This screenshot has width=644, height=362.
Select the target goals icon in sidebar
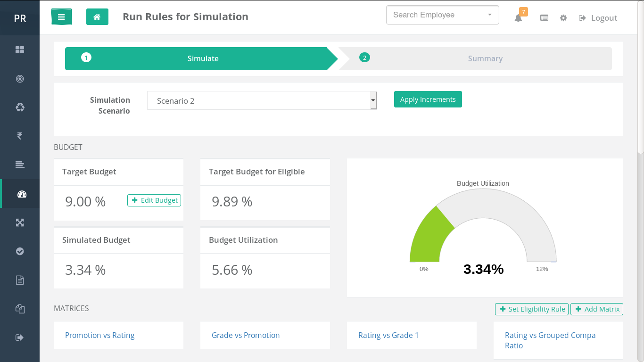20,79
